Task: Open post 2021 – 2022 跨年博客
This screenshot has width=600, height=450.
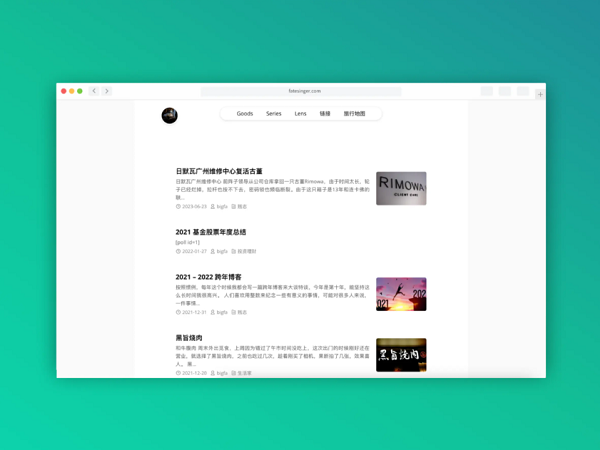Action: (209, 277)
